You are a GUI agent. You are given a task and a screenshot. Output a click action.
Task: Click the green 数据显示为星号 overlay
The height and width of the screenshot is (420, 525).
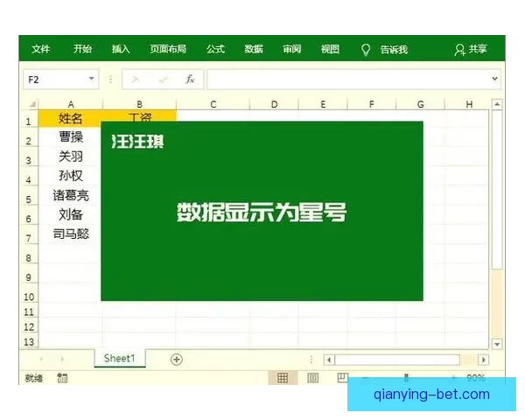[262, 212]
